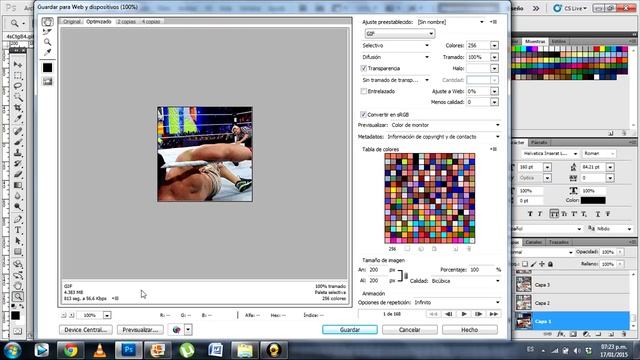Switch to the 4 copias tab
This screenshot has width=640, height=360.
pyautogui.click(x=151, y=22)
